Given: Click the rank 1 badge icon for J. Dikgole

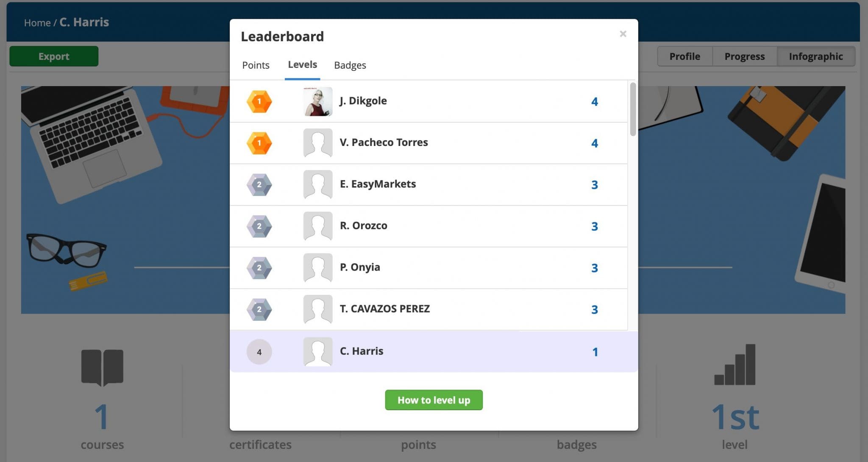Looking at the screenshot, I should (259, 101).
